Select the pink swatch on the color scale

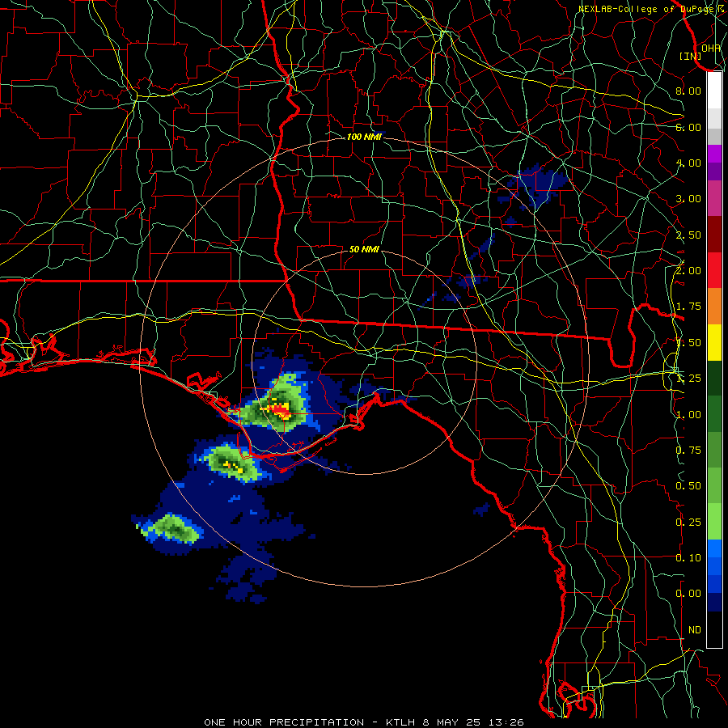(714, 198)
